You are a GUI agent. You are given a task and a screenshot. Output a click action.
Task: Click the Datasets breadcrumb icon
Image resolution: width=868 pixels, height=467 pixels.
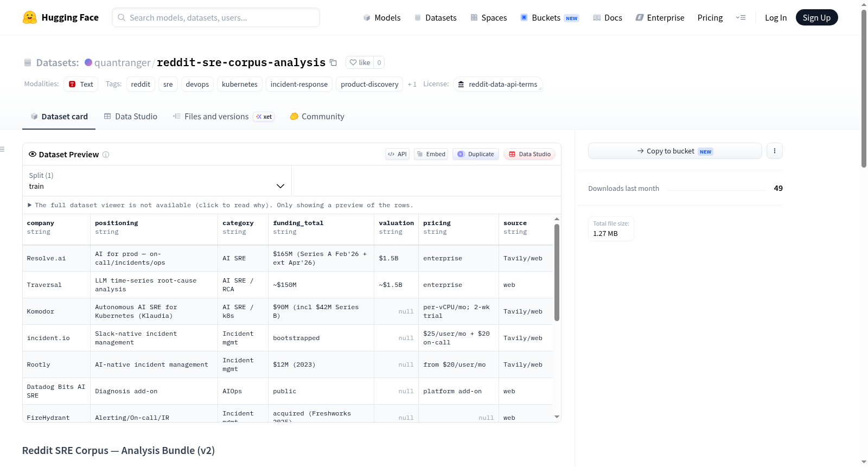pos(28,62)
